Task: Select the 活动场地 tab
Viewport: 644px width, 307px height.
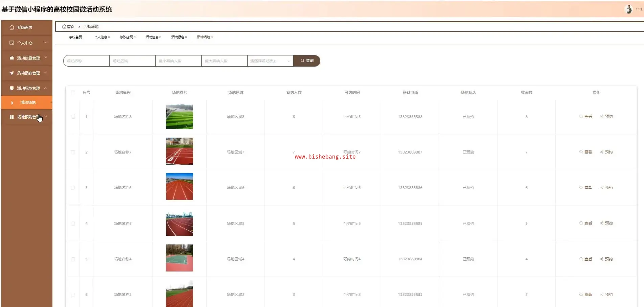Action: pyautogui.click(x=203, y=37)
